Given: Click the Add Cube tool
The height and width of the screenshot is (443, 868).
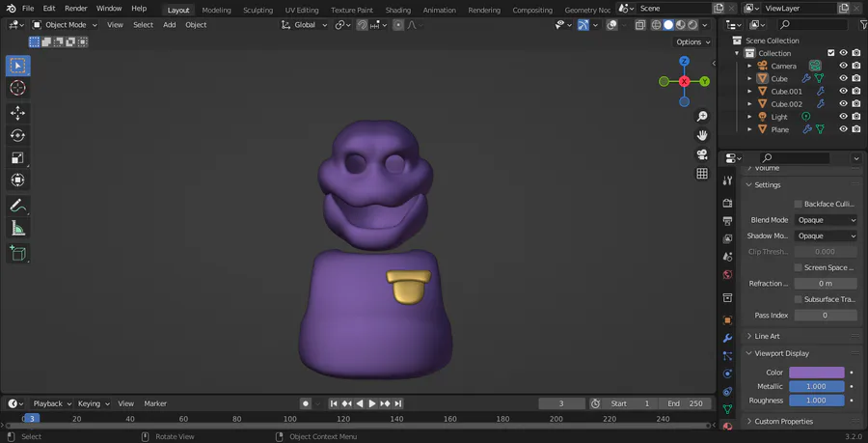Looking at the screenshot, I should (x=17, y=253).
